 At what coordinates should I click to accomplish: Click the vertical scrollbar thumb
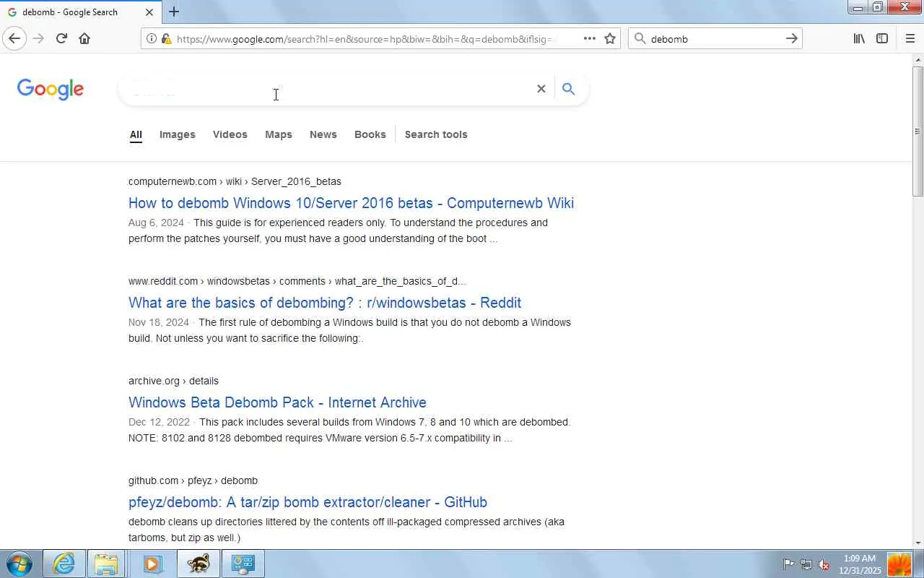[x=918, y=131]
